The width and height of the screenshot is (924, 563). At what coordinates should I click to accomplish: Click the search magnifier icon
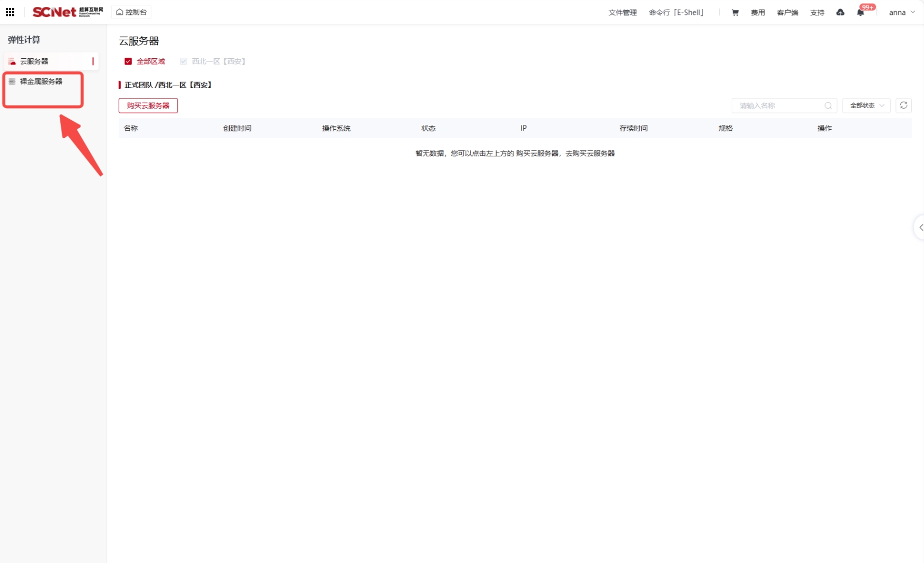(x=828, y=106)
